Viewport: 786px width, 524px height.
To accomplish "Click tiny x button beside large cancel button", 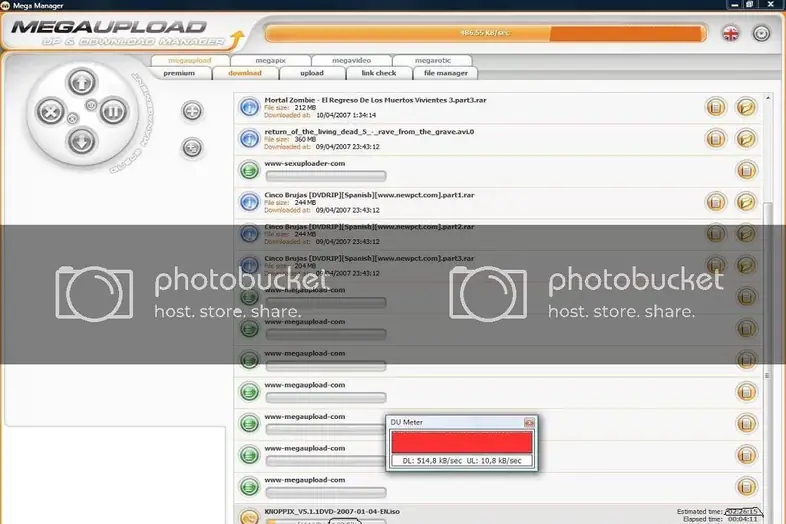I will 72,118.
